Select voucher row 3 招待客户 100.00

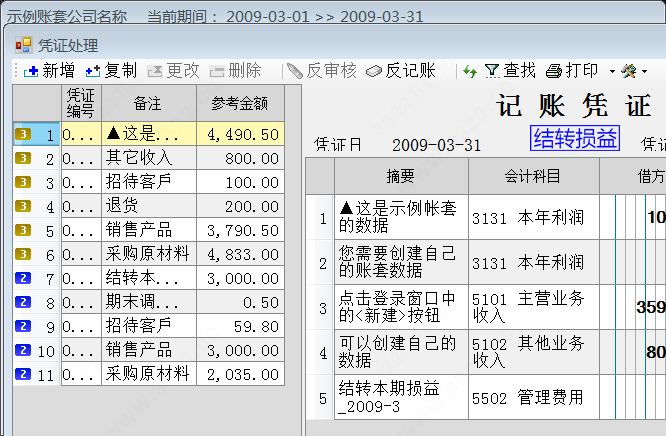[149, 182]
